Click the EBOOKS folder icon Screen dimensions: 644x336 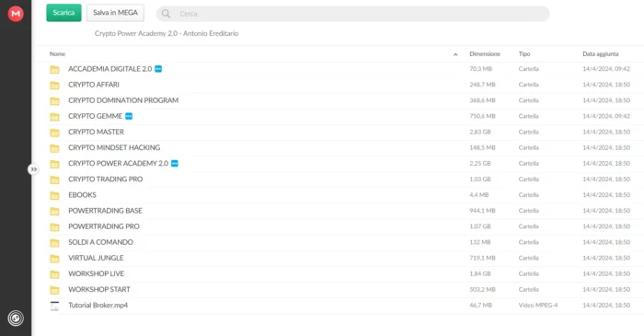click(54, 195)
